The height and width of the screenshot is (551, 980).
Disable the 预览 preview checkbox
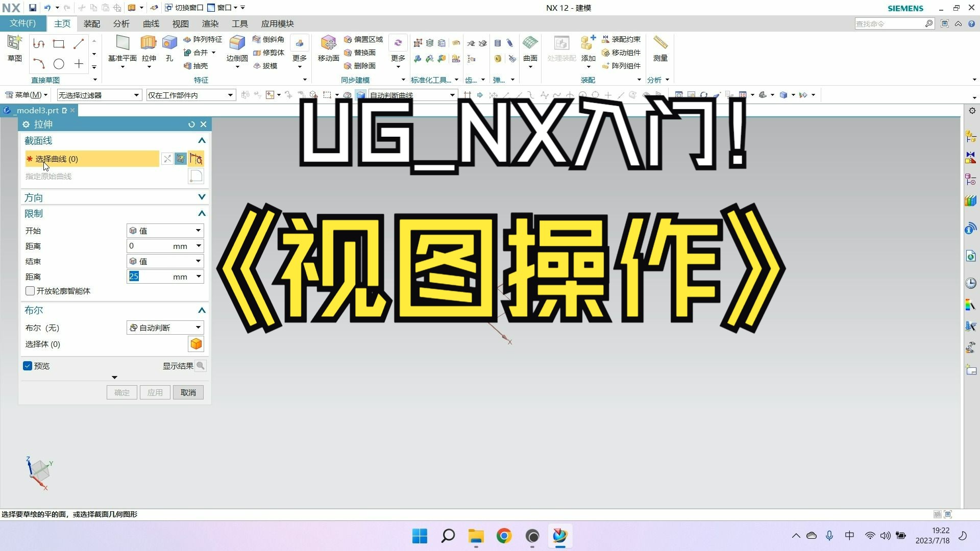(x=28, y=366)
